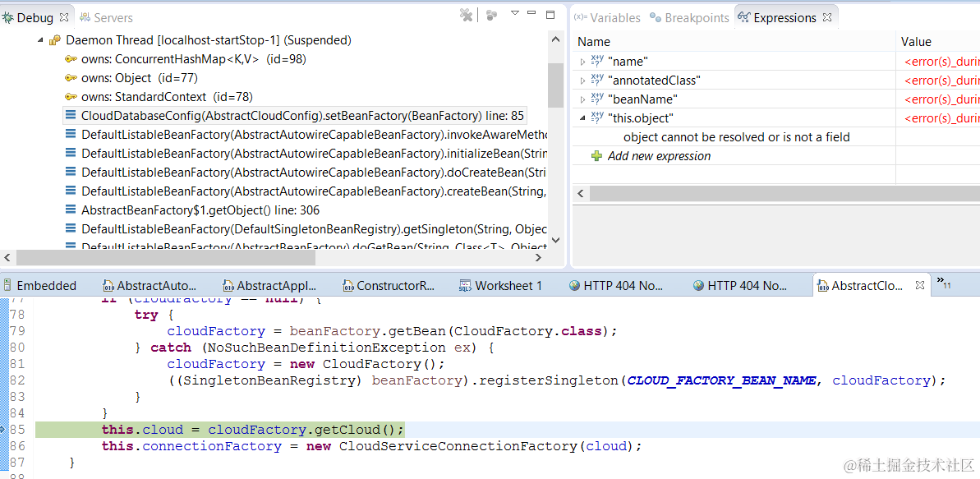Switch to the Variables tab
Viewport: 980px width, 479px height.
[x=607, y=18]
